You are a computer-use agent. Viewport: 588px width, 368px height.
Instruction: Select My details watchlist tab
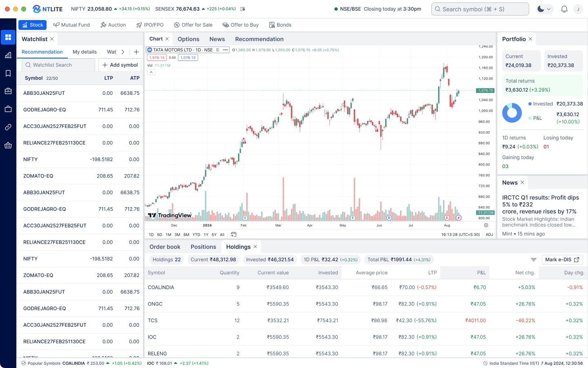coord(85,52)
